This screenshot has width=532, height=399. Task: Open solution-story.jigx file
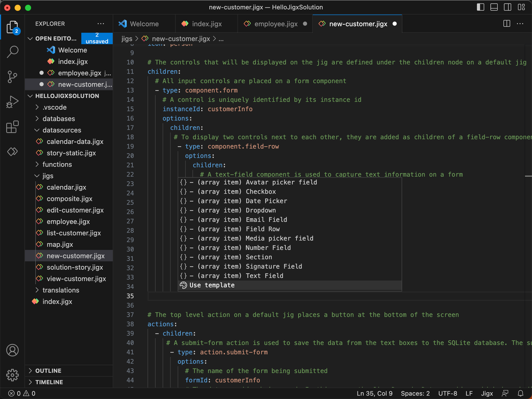(69, 267)
